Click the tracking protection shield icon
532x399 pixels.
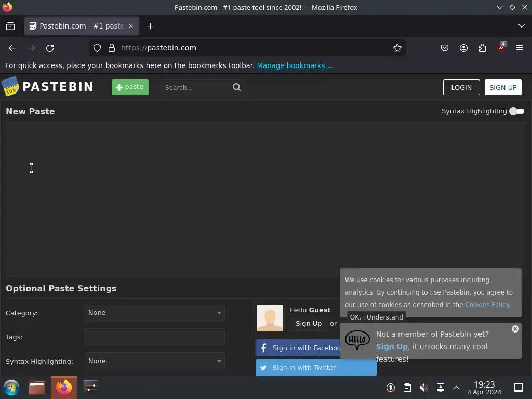[x=97, y=48]
